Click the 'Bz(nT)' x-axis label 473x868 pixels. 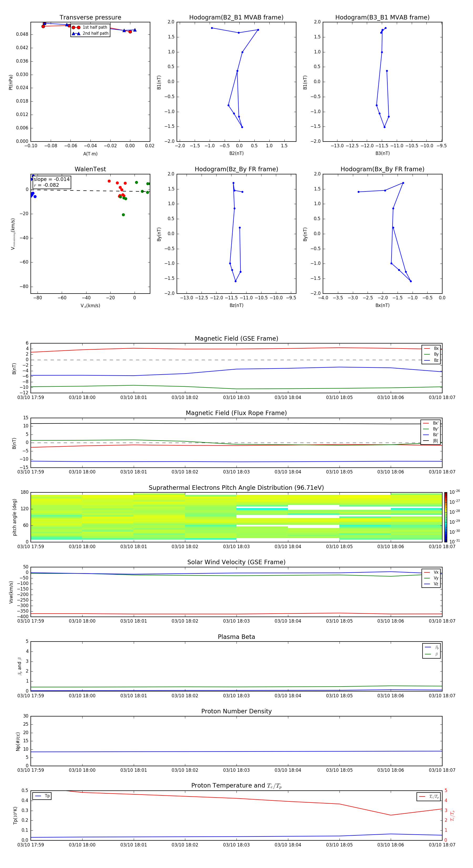click(236, 305)
